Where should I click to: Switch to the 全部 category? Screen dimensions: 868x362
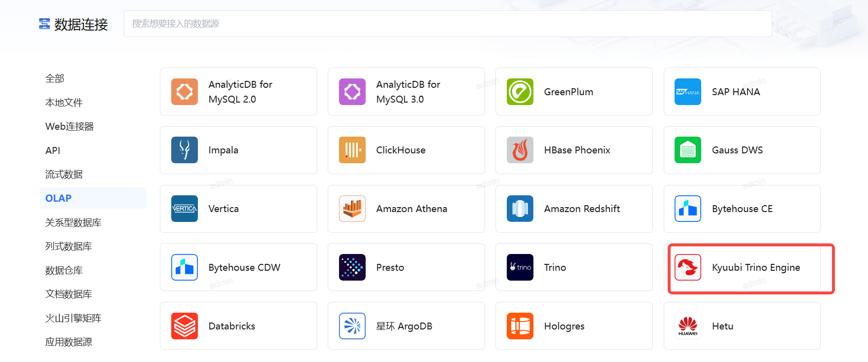(x=55, y=78)
